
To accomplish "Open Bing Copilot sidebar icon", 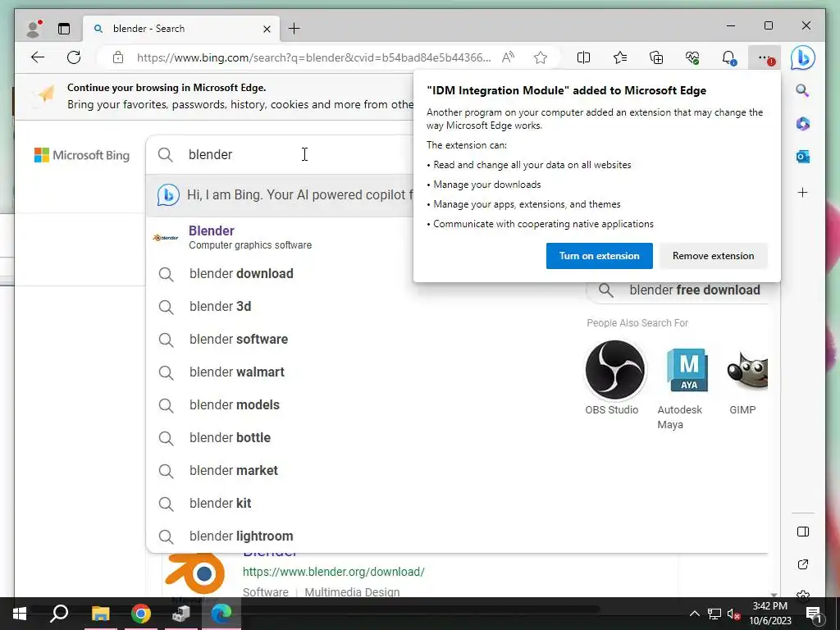I will tap(802, 57).
